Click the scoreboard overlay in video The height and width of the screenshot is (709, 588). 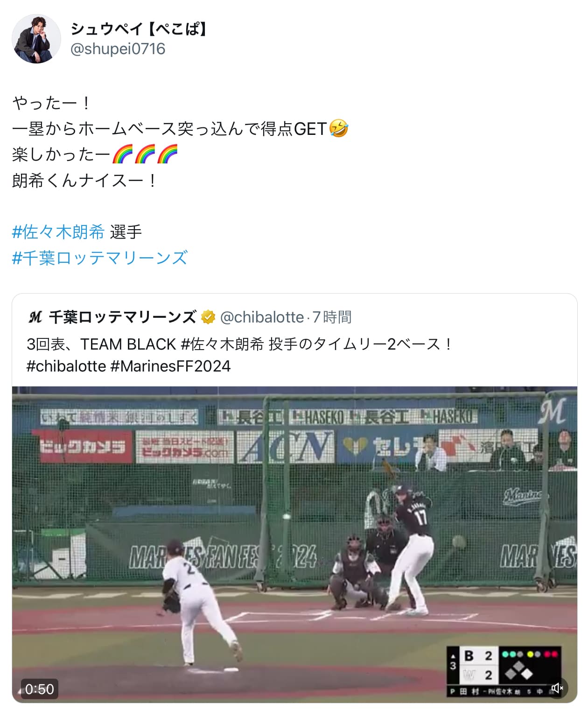click(504, 672)
